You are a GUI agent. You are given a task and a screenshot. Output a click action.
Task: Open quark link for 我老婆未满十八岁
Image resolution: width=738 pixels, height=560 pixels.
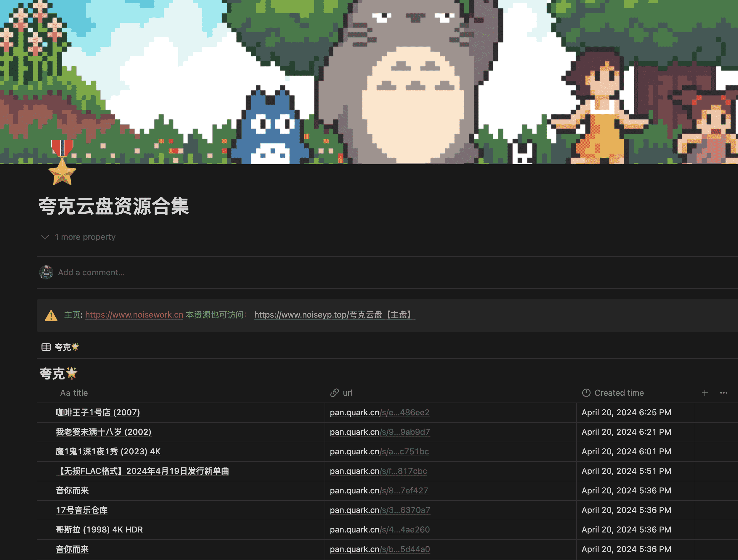click(x=380, y=432)
